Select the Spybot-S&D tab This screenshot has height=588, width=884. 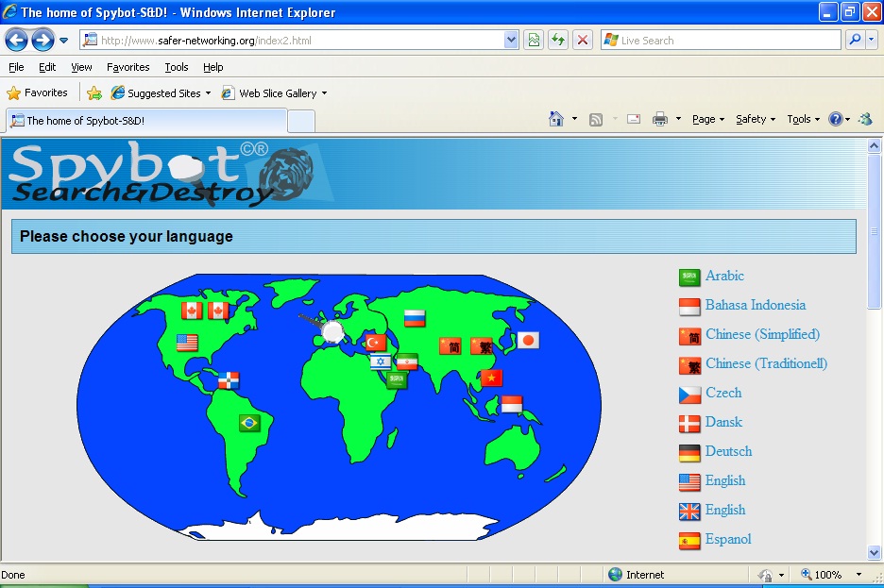(x=146, y=121)
